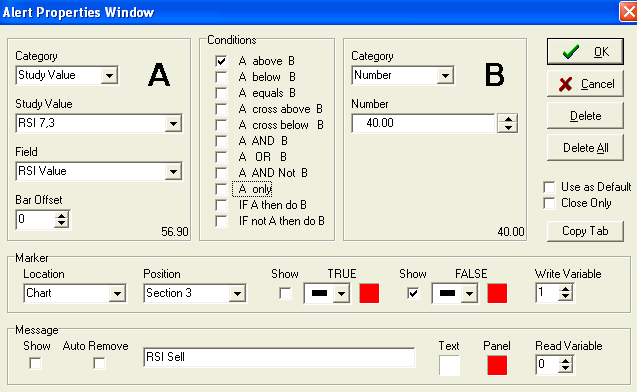This screenshot has width=637, height=392.
Task: Click the Bar Offset input field
Action: click(35, 220)
